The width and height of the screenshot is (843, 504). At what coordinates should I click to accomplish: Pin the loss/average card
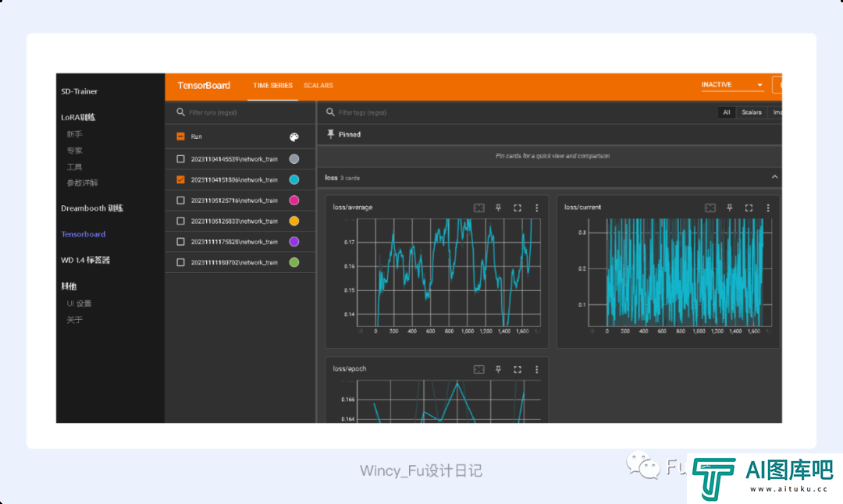pos(498,208)
